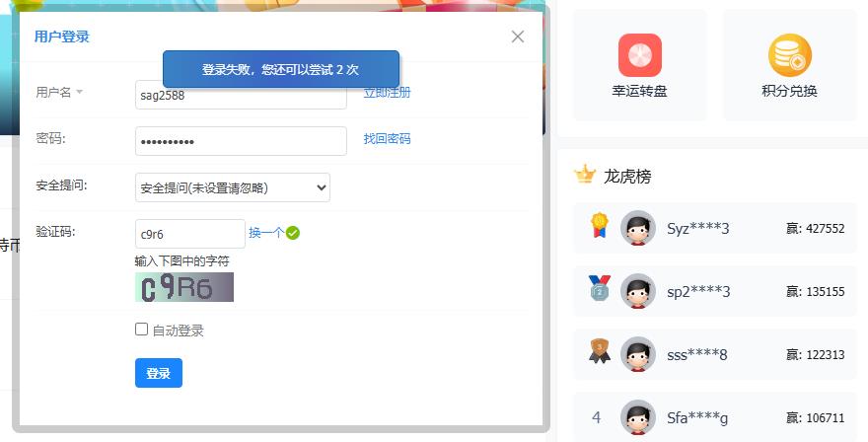Image resolution: width=868 pixels, height=442 pixels.
Task: Click the captcha image showing C9R6
Action: (x=184, y=287)
